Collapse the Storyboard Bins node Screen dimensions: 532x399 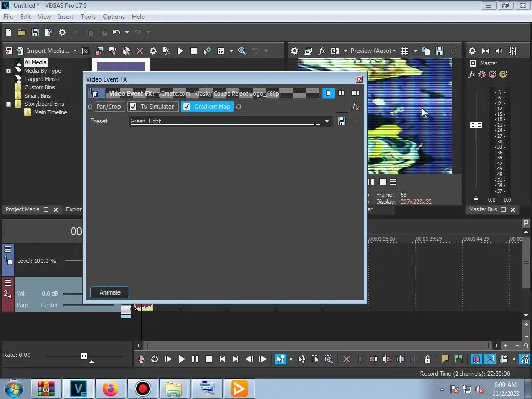pos(8,104)
